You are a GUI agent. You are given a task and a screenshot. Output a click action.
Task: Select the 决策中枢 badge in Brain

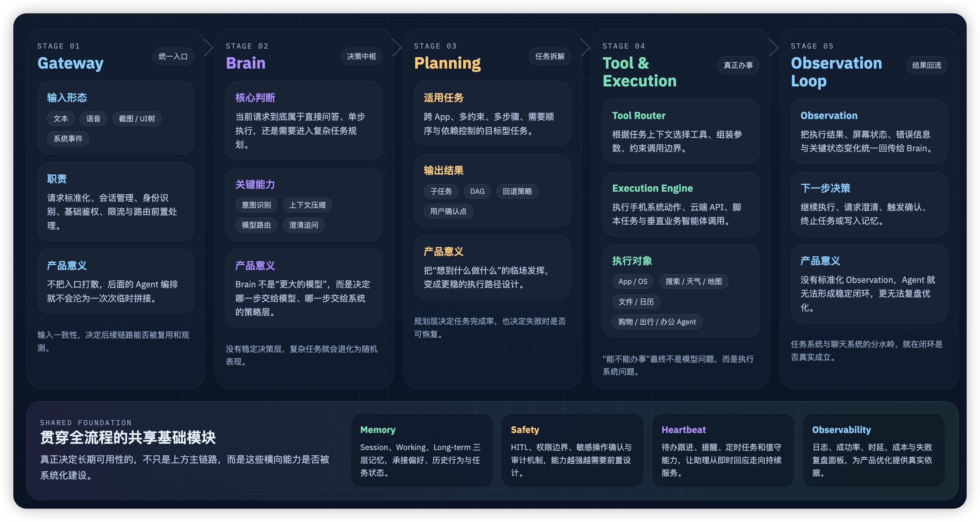tap(361, 56)
